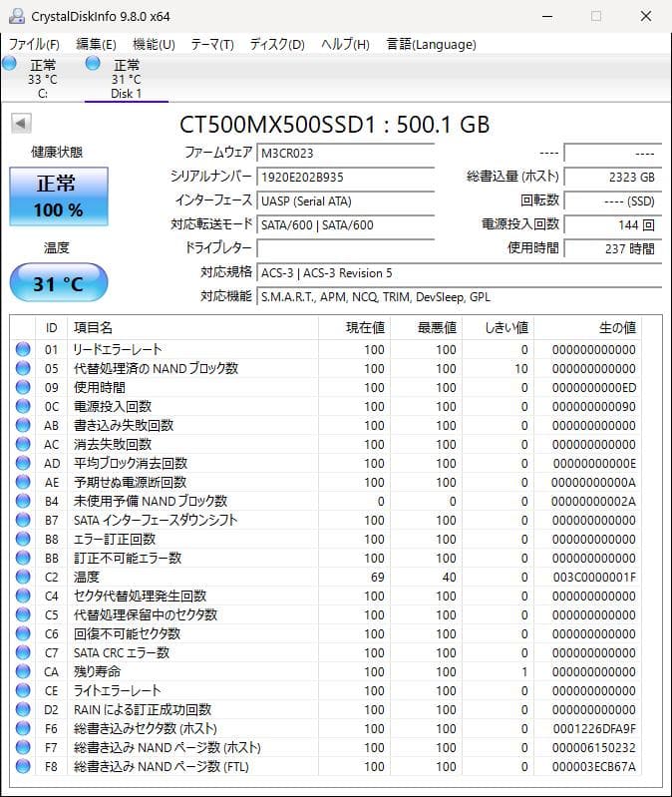
Task: Click status orb for ID C7 SATA CRC row
Action: point(23,652)
